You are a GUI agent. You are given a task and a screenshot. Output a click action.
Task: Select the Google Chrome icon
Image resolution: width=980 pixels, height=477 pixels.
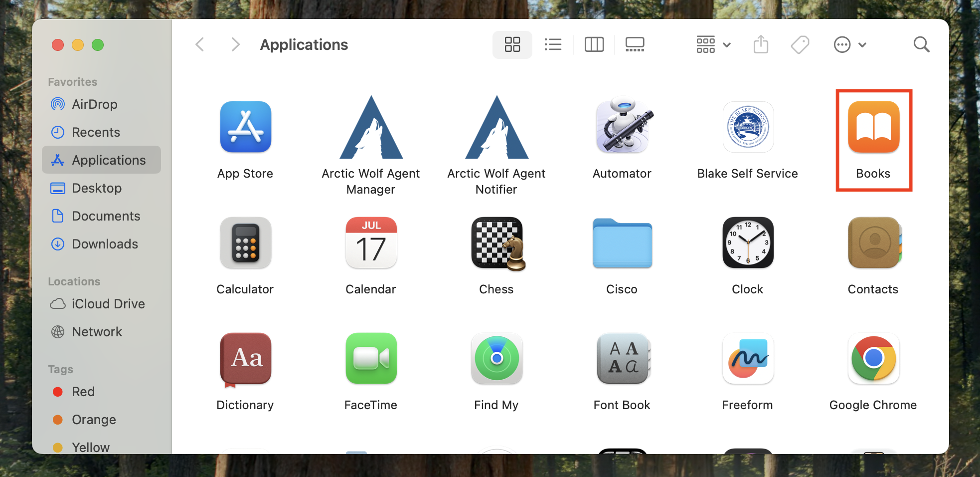click(873, 358)
